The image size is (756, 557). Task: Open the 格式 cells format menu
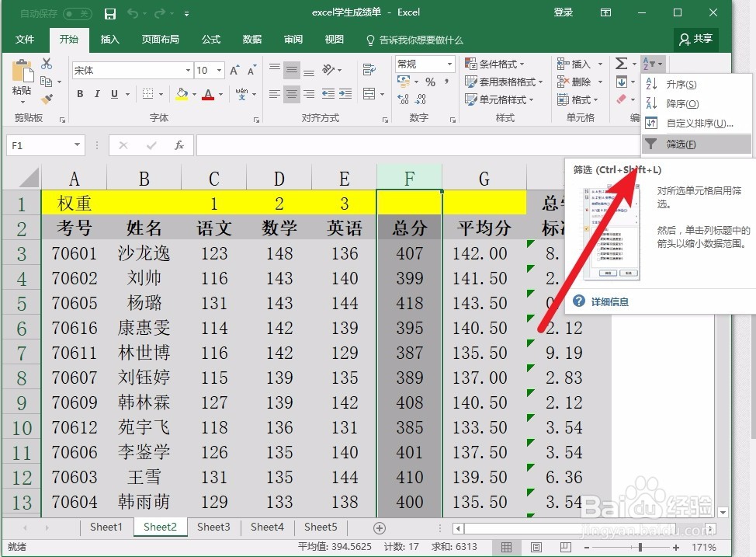577,100
